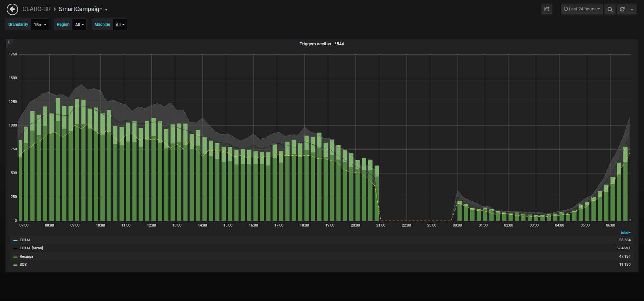Click the Recarga legend color swatch

click(x=15, y=257)
